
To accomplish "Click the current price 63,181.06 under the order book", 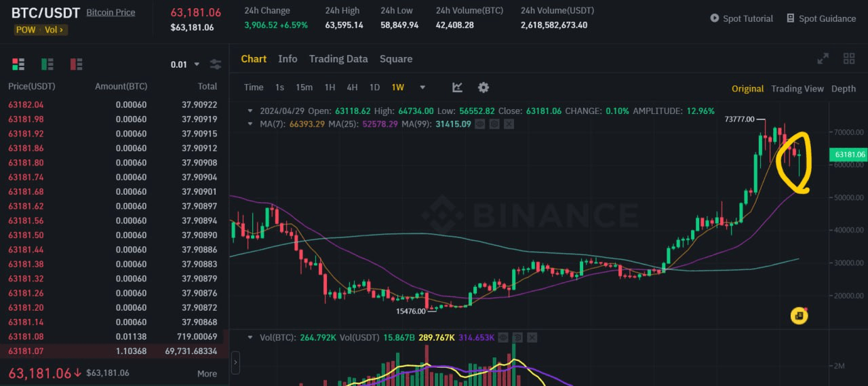I will pyautogui.click(x=40, y=373).
